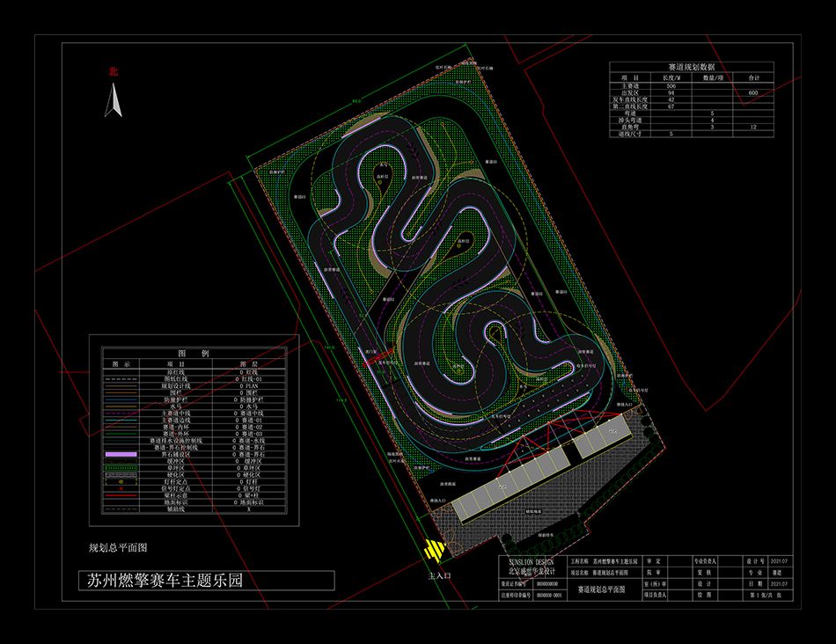The width and height of the screenshot is (836, 644).
Task: Click the white dashed drawing red-line legend sample
Action: [121, 379]
